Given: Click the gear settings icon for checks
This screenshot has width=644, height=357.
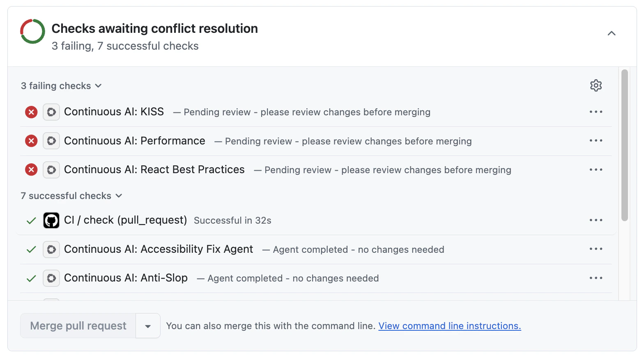Looking at the screenshot, I should pos(596,85).
